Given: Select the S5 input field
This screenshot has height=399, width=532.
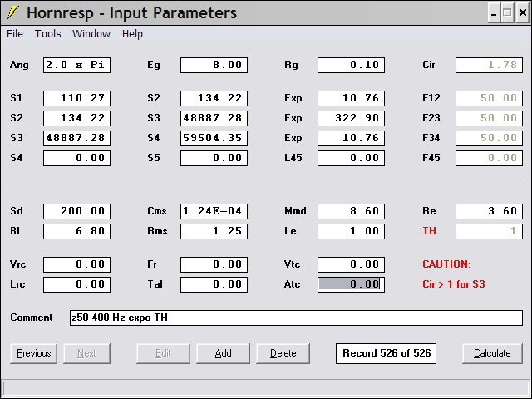Looking at the screenshot, I should click(214, 158).
